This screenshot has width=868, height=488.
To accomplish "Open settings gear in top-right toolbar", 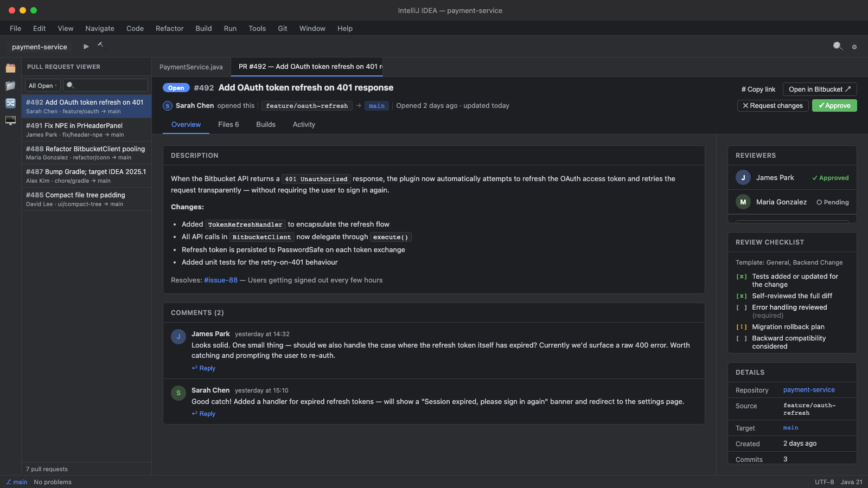I will tap(854, 47).
